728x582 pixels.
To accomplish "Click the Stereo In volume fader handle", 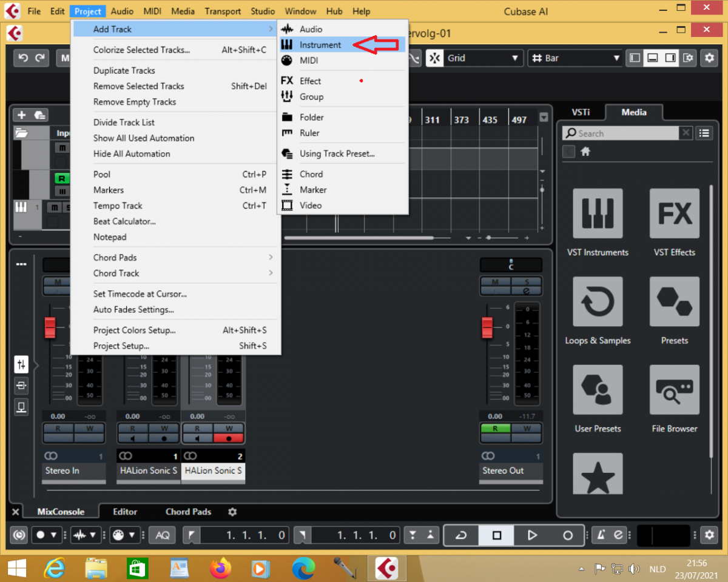I will pyautogui.click(x=50, y=327).
